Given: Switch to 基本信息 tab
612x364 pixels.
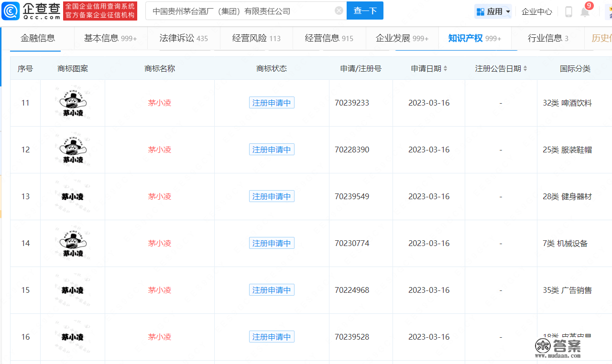Looking at the screenshot, I should pos(110,38).
